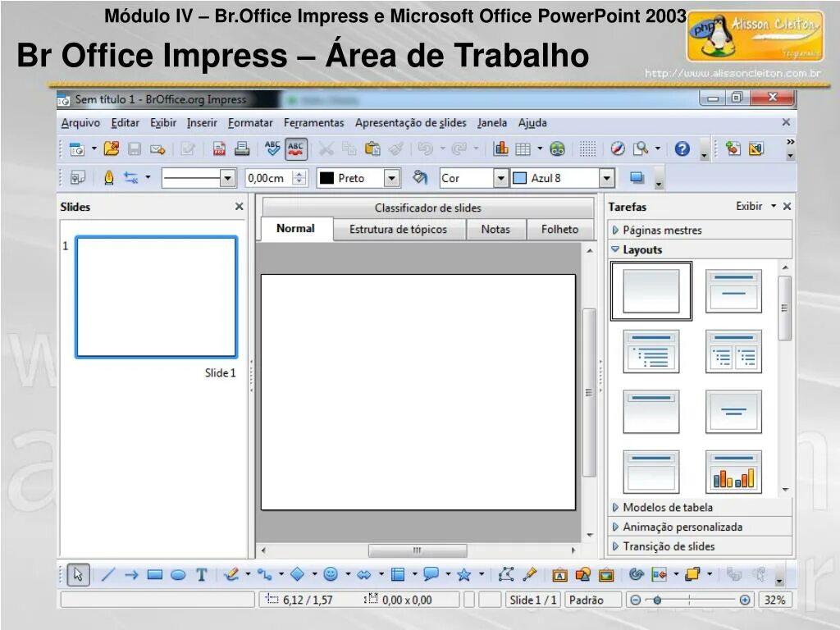The image size is (840, 630).
Task: Click the horizontal scrollbar under slide view
Action: click(418, 550)
